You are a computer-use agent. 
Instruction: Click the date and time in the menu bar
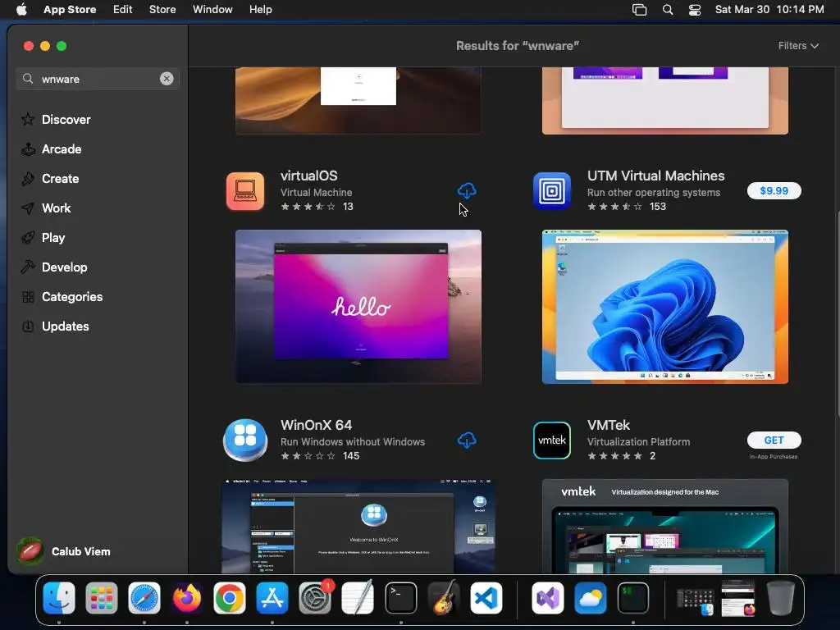pyautogui.click(x=769, y=9)
